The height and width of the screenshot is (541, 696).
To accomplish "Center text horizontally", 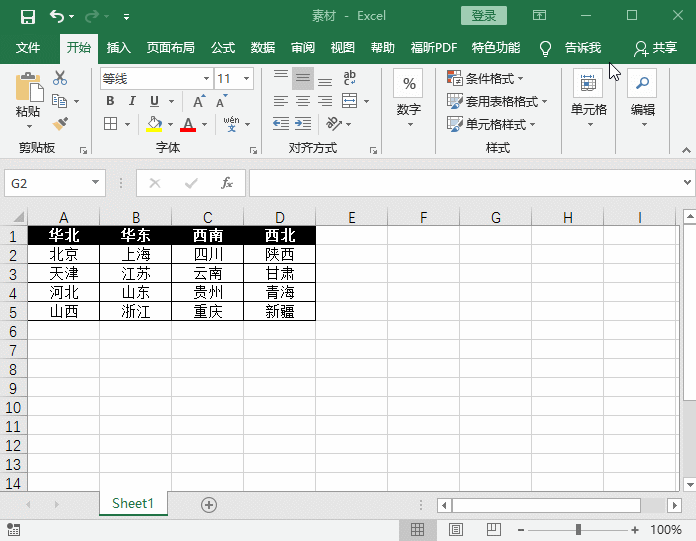I will coord(303,101).
